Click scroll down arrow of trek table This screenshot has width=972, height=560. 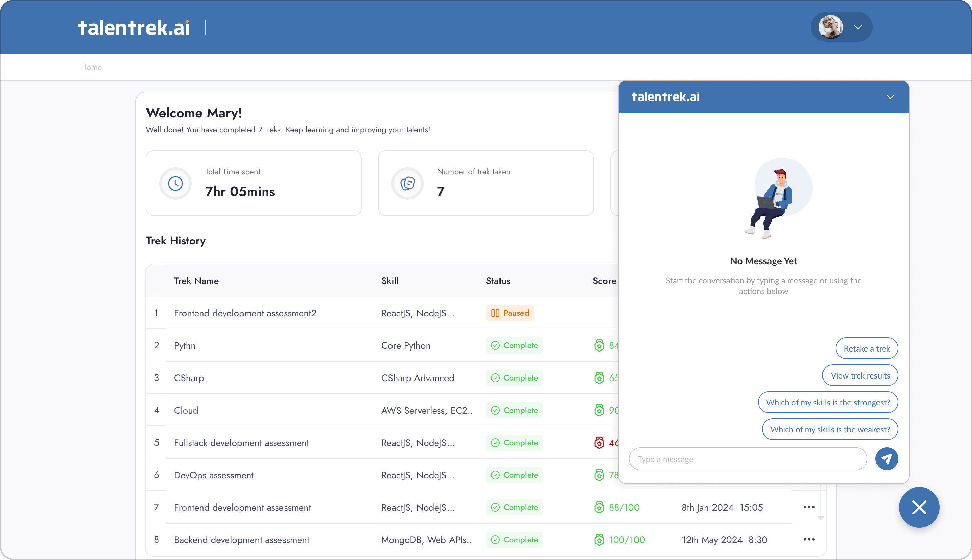point(821,518)
